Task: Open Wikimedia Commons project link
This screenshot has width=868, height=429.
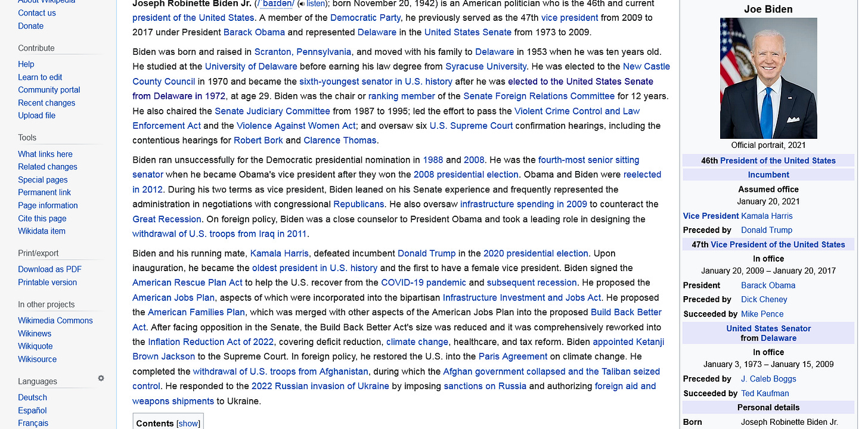Action: pos(55,321)
